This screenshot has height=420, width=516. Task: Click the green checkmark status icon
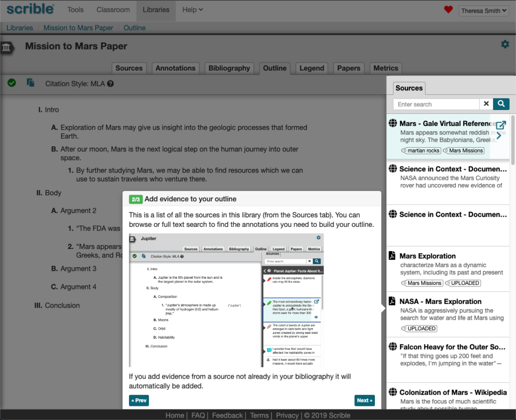tap(12, 83)
